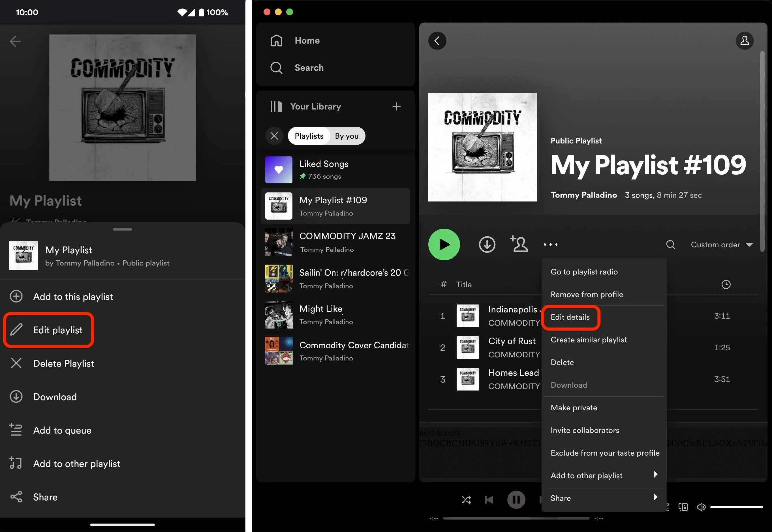Click pause button in player bar
Image resolution: width=772 pixels, height=532 pixels.
coord(516,500)
